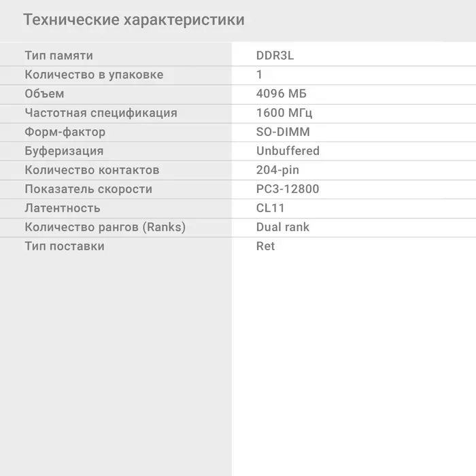Click the 1600 МГц frequency value
The width and height of the screenshot is (476, 476).
[x=284, y=113]
